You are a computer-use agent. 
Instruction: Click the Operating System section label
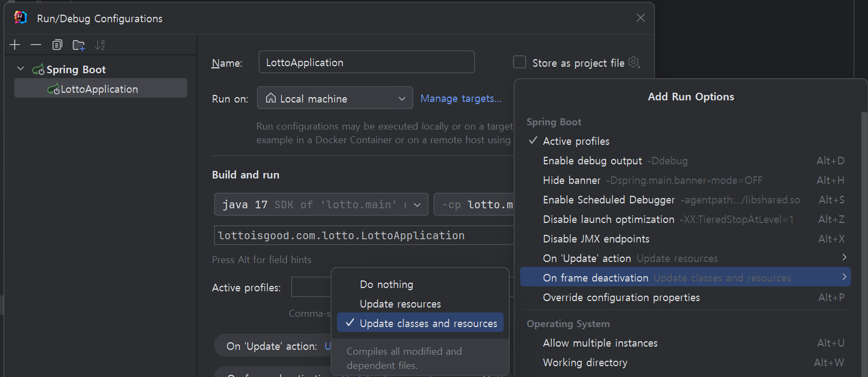pyautogui.click(x=568, y=324)
